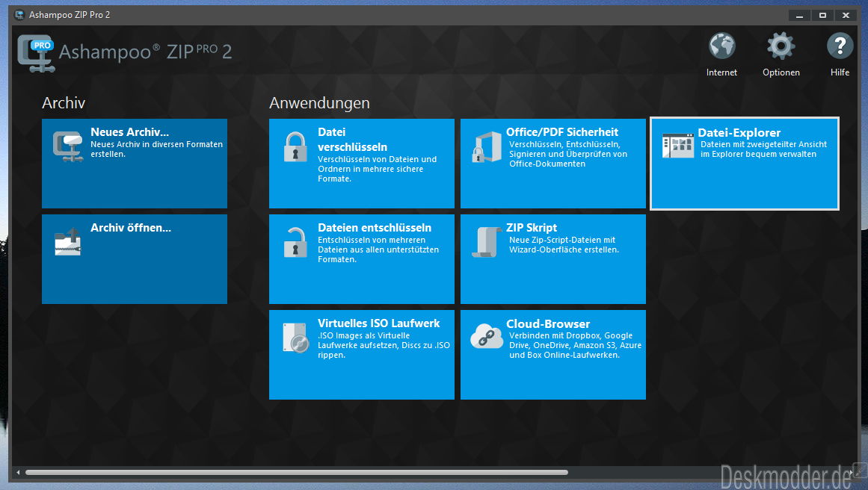Viewport: 868px width, 490px height.
Task: Click the cloud chain icon for Cloud-Browser
Action: click(487, 336)
